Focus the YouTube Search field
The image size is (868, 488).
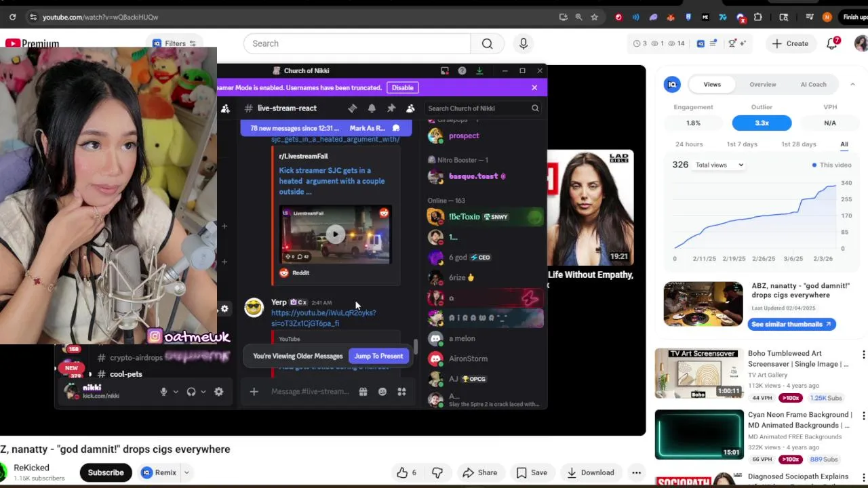click(357, 43)
